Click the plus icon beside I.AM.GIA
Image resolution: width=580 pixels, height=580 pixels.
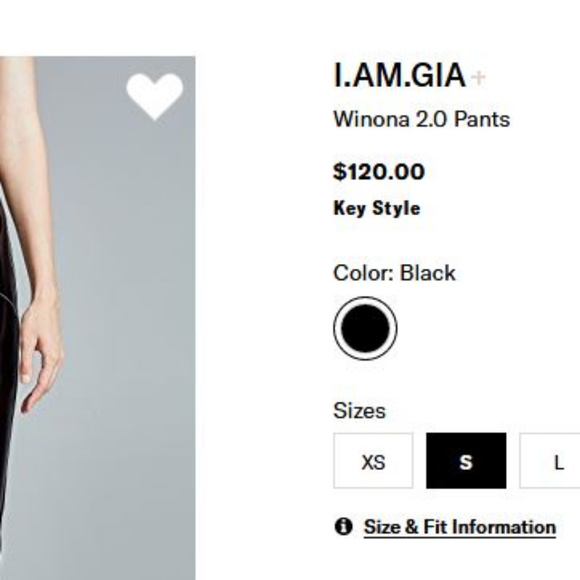click(x=478, y=78)
